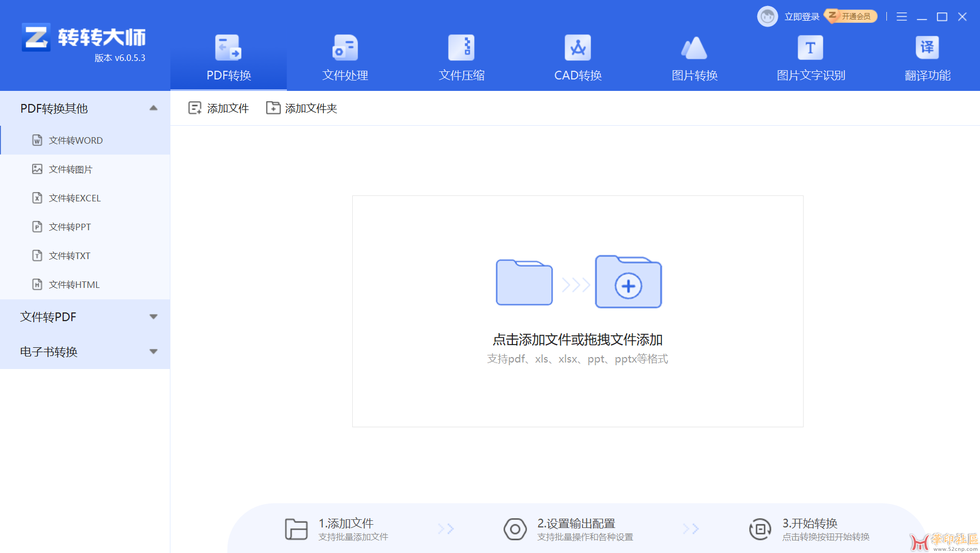Select 文件转EXCEL in the sidebar
980x553 pixels.
click(85, 198)
